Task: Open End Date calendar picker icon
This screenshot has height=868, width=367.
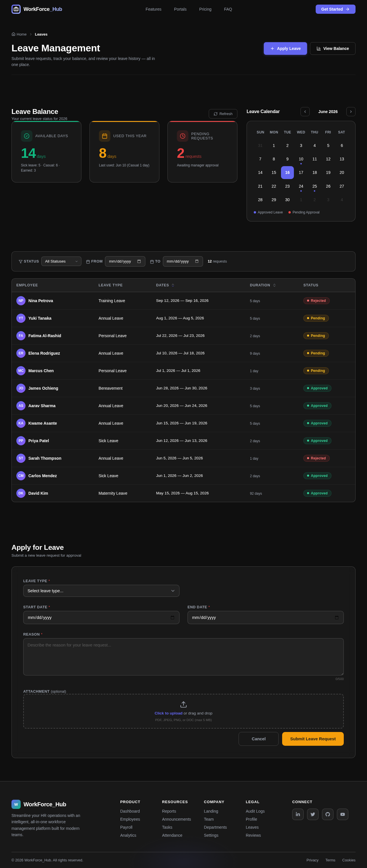Action: point(337,617)
